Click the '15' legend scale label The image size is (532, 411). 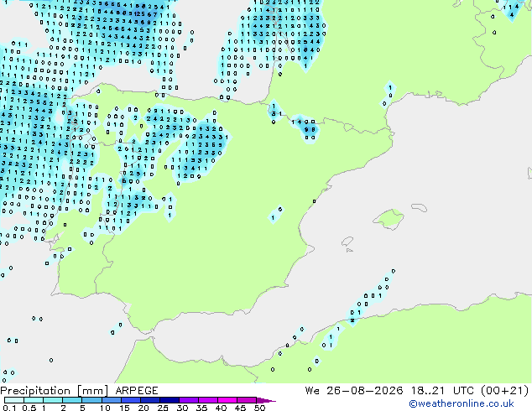(x=124, y=408)
